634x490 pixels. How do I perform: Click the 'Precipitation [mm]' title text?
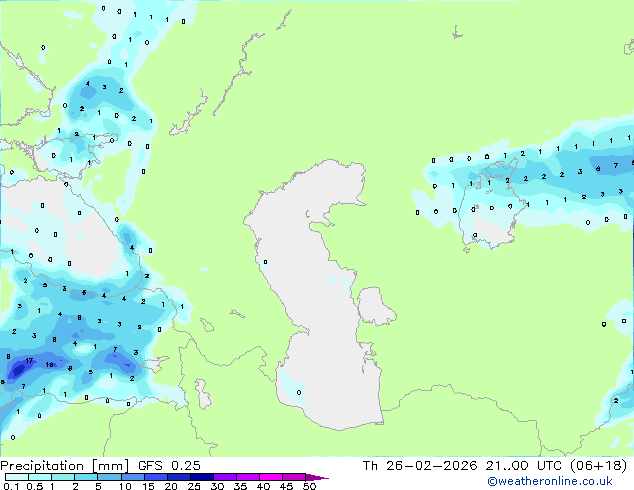coord(64,466)
